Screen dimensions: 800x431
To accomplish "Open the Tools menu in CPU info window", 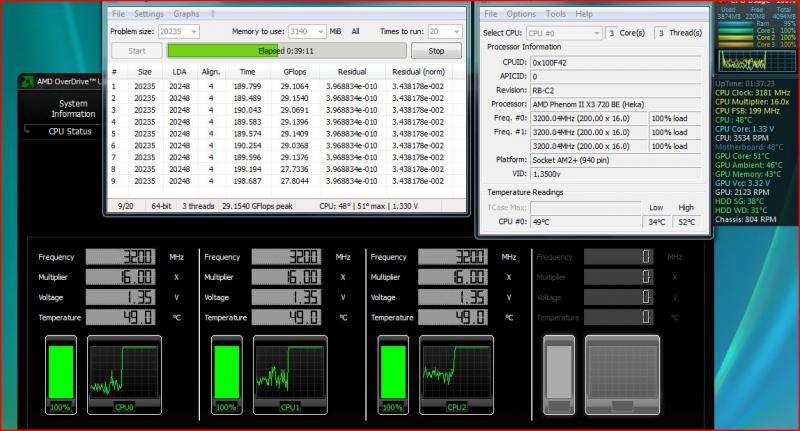I will point(556,14).
